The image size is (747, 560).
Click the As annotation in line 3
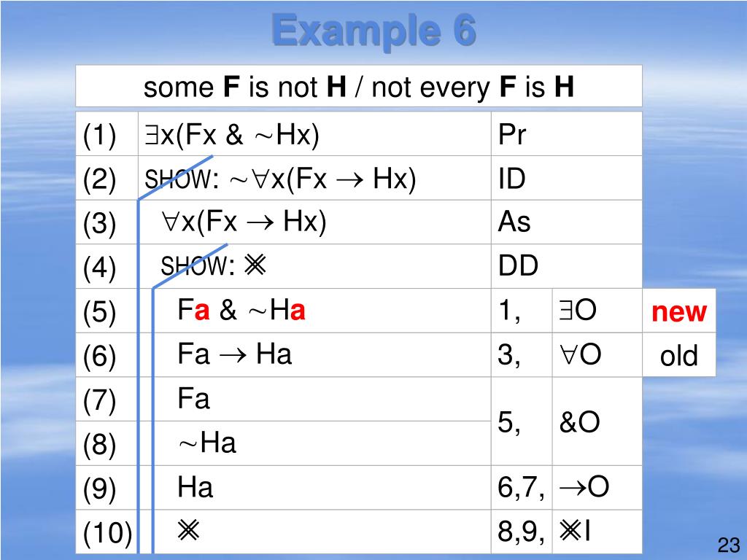coord(514,222)
